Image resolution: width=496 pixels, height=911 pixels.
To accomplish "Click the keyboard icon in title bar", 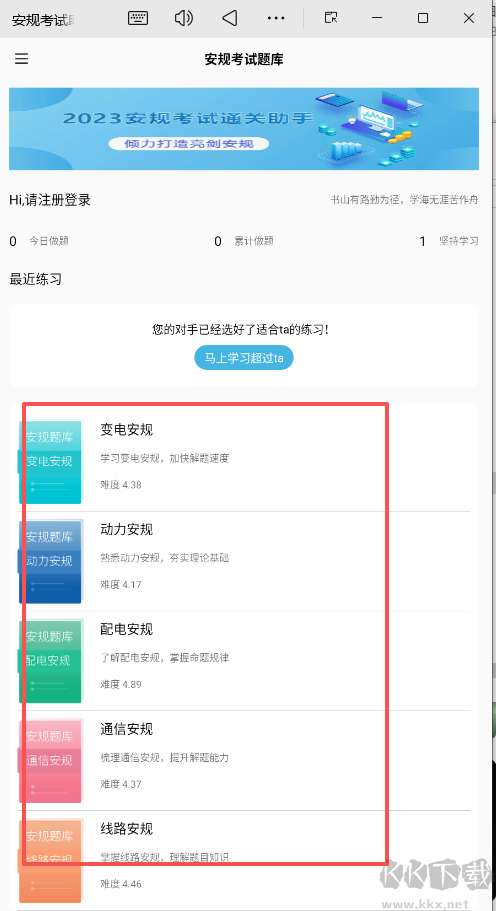I will [138, 18].
